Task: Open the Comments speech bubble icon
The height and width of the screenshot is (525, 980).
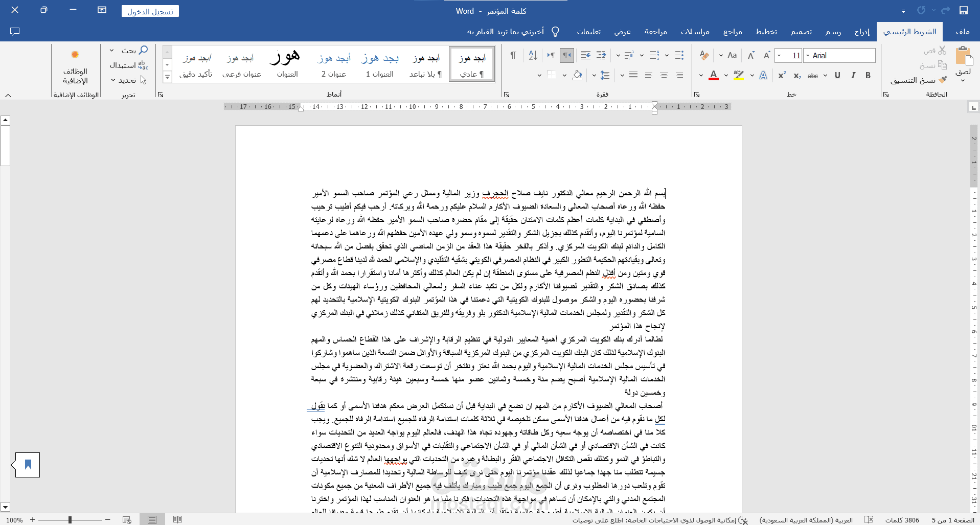Action: pyautogui.click(x=15, y=32)
